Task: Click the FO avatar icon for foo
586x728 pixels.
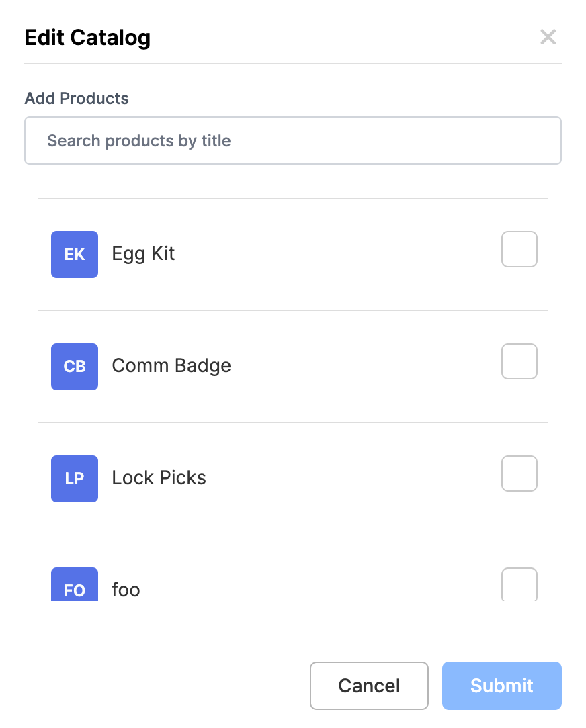Action: pos(75,586)
